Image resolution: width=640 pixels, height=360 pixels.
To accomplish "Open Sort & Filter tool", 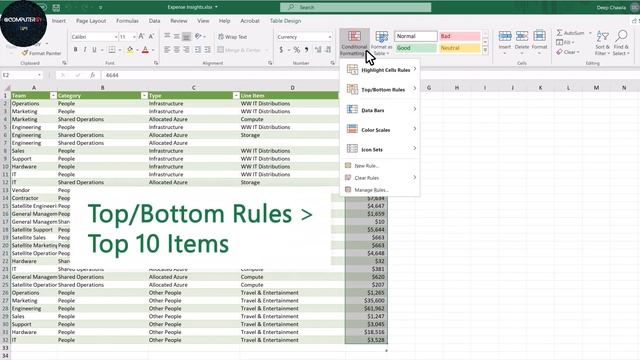I will click(x=602, y=43).
